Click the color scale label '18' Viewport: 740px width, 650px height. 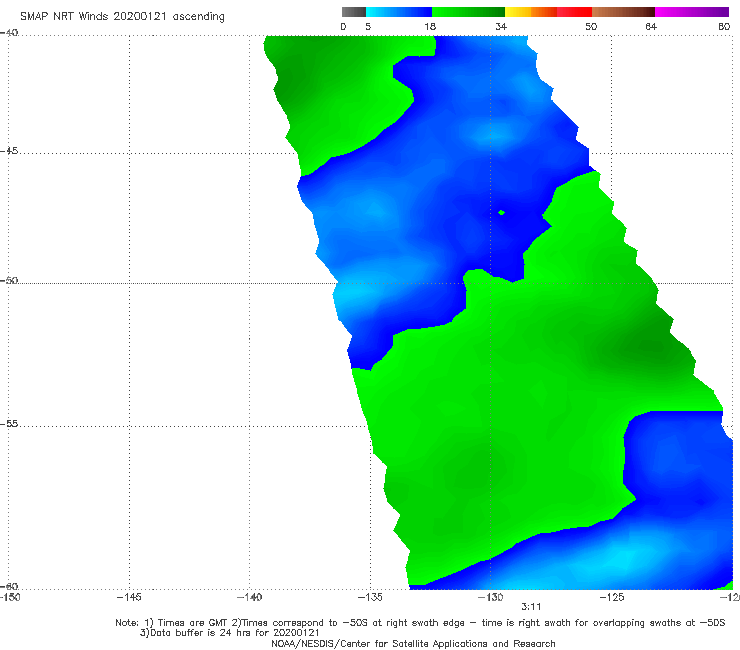point(430,26)
